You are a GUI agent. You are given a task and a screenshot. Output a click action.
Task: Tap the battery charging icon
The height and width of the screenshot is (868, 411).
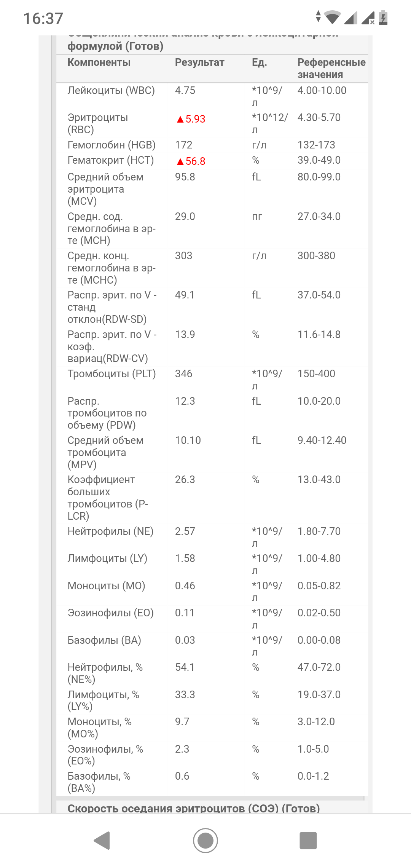[x=383, y=18]
